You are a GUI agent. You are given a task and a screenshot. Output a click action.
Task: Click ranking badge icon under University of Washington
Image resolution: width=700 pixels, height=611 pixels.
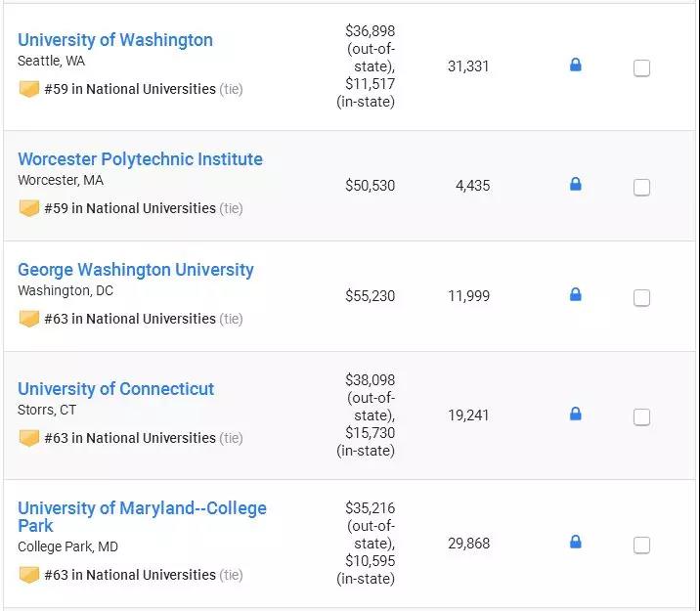click(x=29, y=89)
